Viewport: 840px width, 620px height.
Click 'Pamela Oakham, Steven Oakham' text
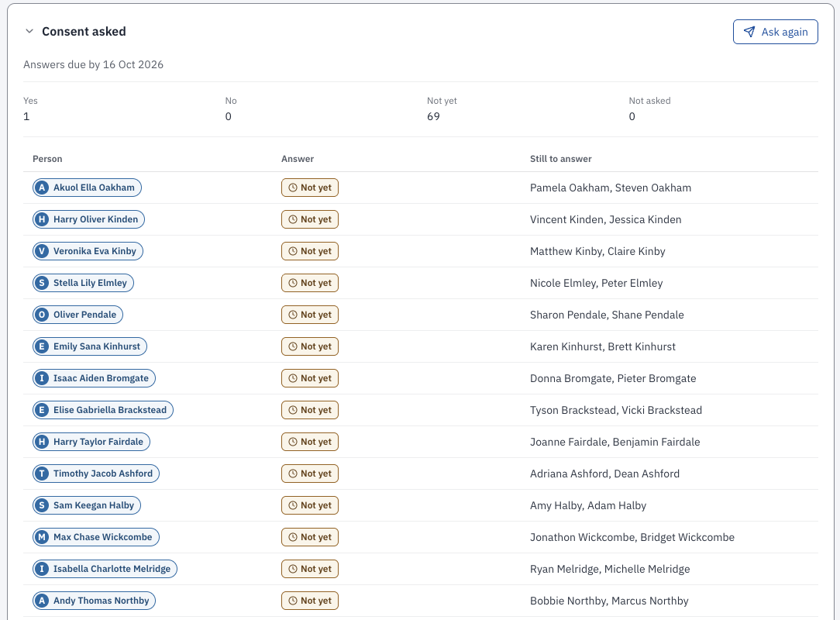[x=610, y=188]
